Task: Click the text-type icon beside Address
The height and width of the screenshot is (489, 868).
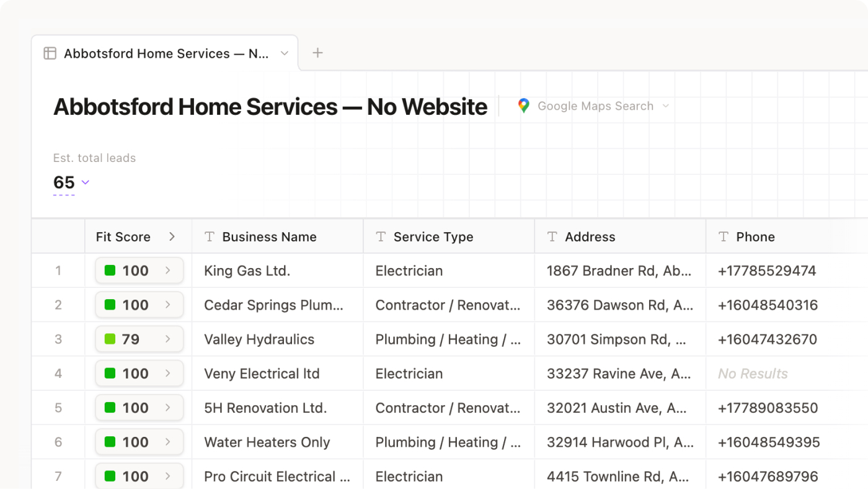Action: [552, 236]
